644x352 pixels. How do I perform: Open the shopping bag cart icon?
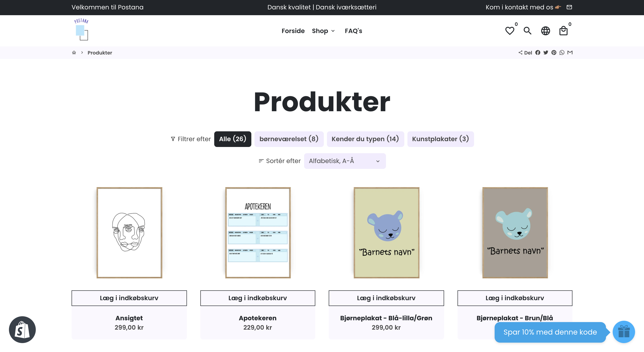coord(563,31)
